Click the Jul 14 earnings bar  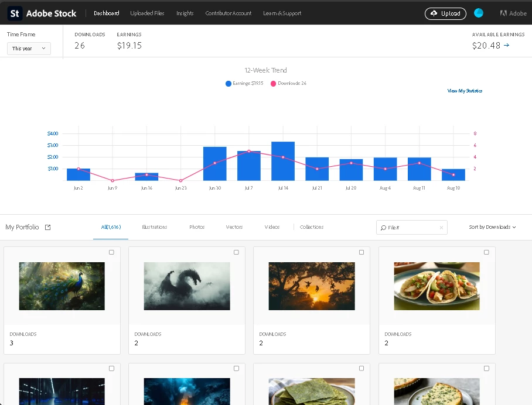point(283,161)
